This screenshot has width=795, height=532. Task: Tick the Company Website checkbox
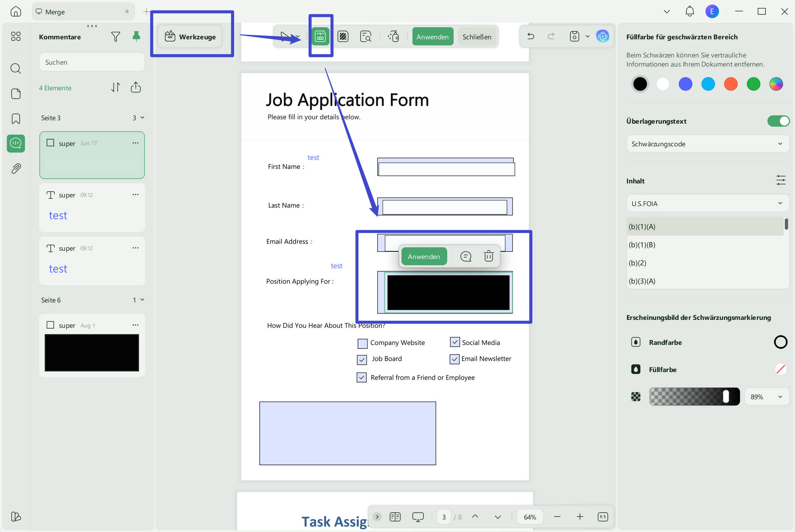point(362,343)
